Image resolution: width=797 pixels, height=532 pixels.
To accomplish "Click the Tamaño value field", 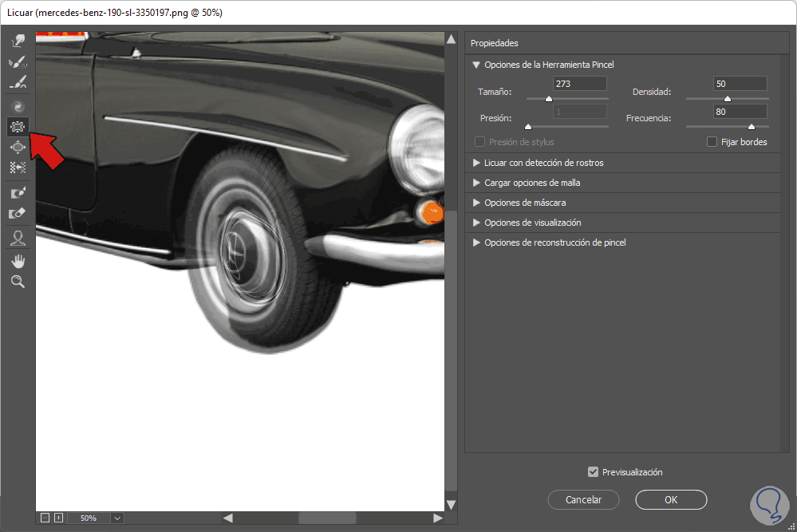I will 579,84.
